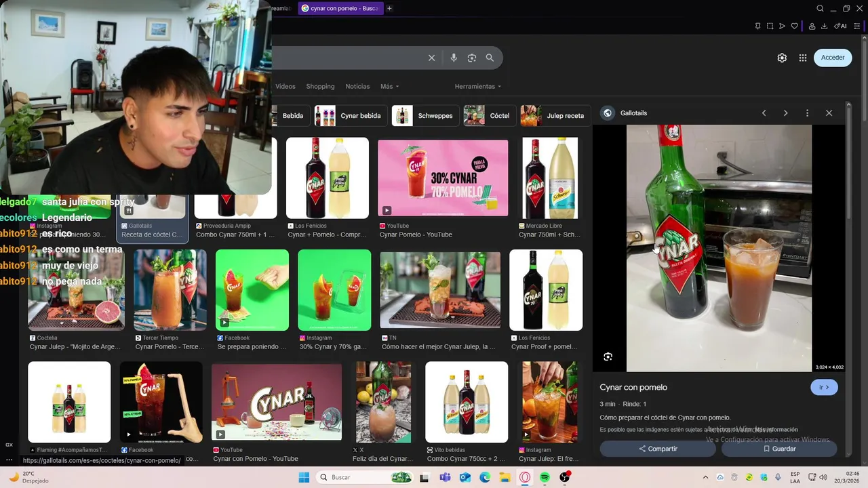Search inside image with Lens overlay icon
Viewport: 868px width, 488px height.
click(x=608, y=357)
